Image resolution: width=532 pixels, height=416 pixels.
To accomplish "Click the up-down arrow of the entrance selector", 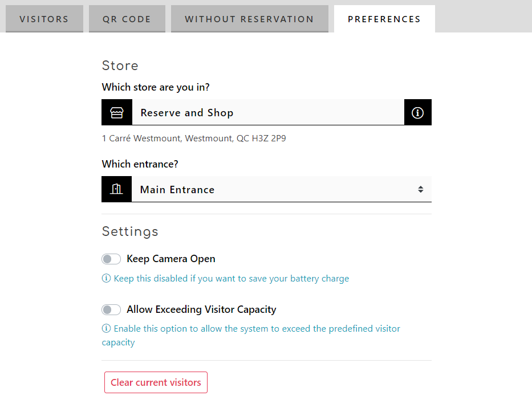I will (420, 189).
